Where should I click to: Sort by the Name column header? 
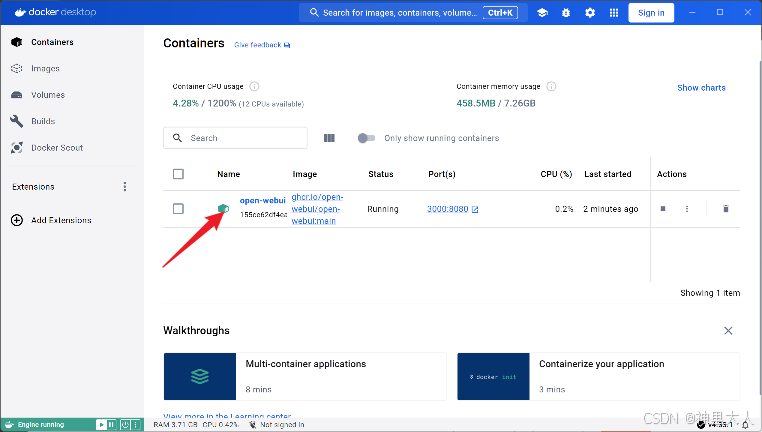click(x=228, y=174)
